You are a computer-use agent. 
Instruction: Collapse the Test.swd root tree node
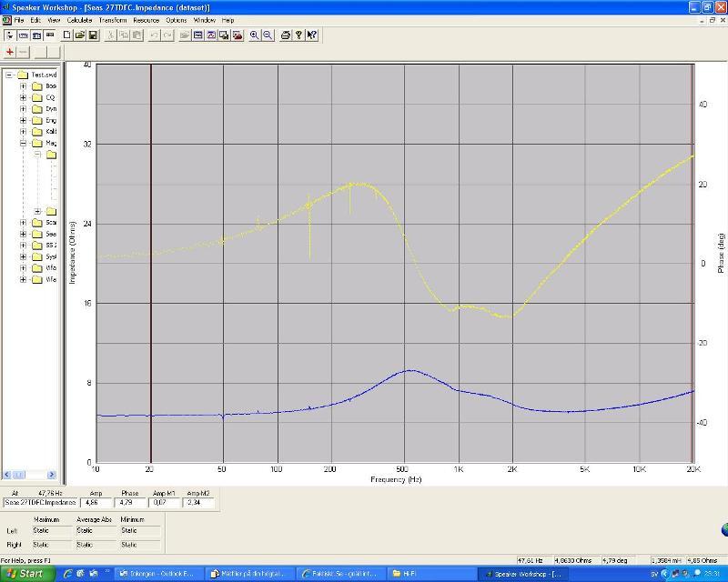click(x=9, y=75)
